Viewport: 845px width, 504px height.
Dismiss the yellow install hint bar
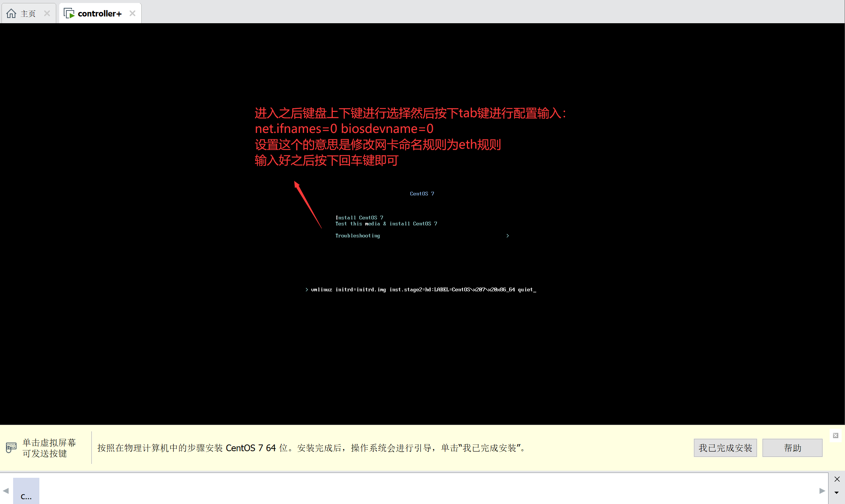click(x=835, y=435)
